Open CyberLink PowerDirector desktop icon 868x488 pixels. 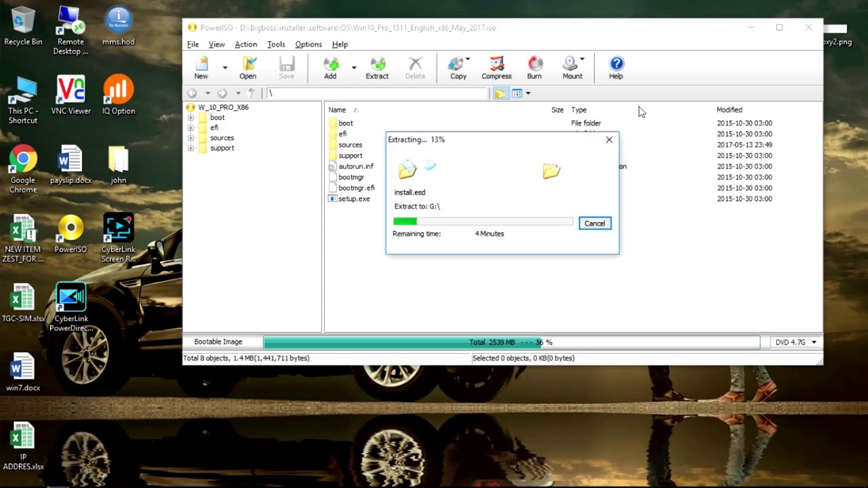pos(71,308)
